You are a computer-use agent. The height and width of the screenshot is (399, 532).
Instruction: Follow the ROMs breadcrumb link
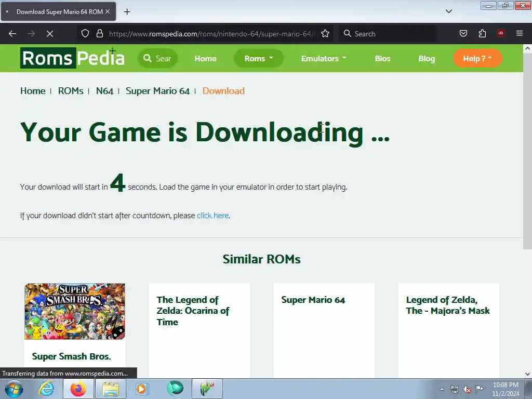[71, 91]
